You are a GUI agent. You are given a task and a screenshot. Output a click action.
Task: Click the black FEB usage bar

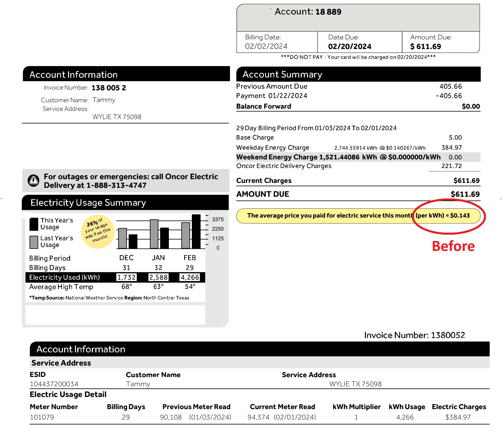pos(196,231)
